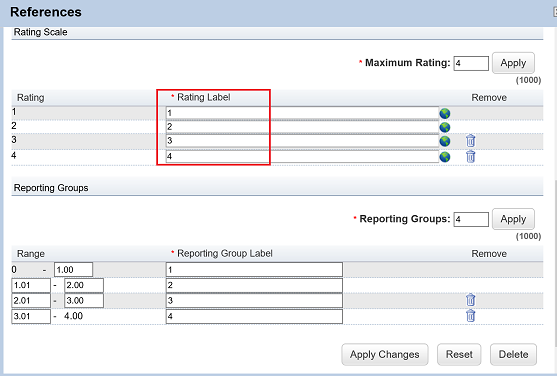Click the Range column header
557x376 pixels.
(x=31, y=254)
